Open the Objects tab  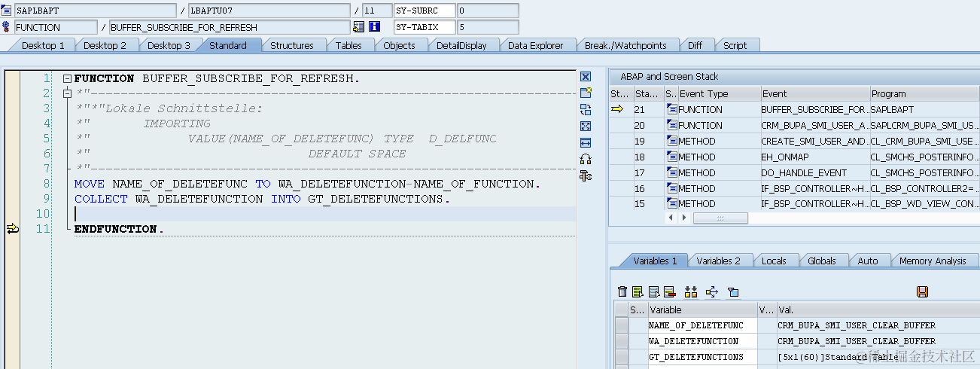point(399,45)
